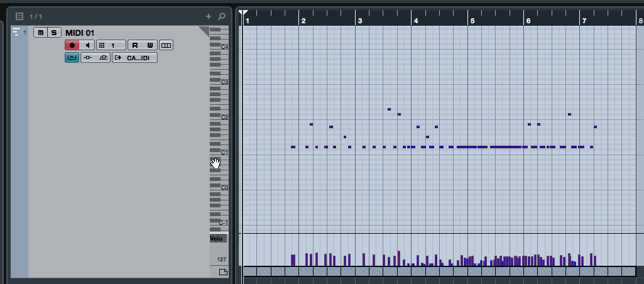Click the C2 key on the piano keyboard
Viewport: 644px width, 284px height.
click(x=217, y=117)
